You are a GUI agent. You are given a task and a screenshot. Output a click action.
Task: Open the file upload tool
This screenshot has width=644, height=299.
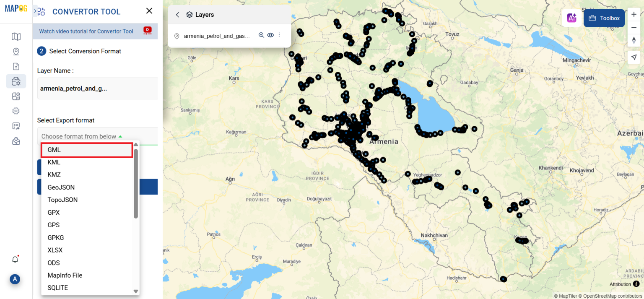[x=16, y=66]
